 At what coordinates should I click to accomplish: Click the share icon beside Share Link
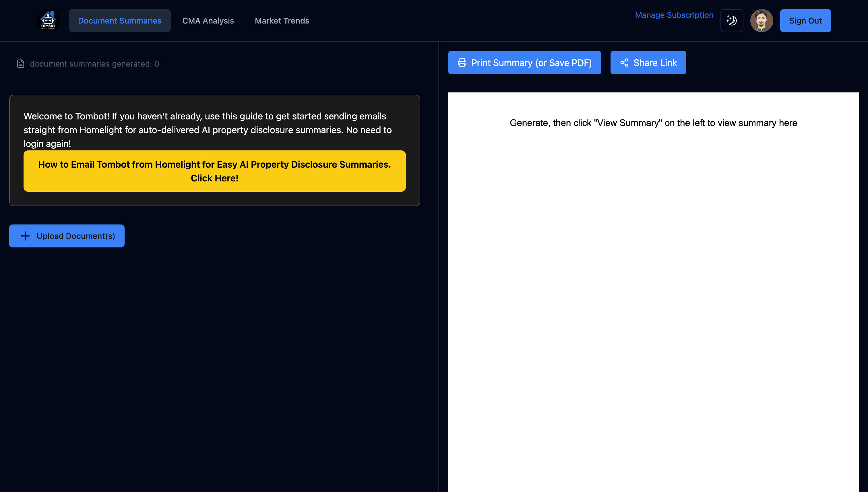(624, 63)
